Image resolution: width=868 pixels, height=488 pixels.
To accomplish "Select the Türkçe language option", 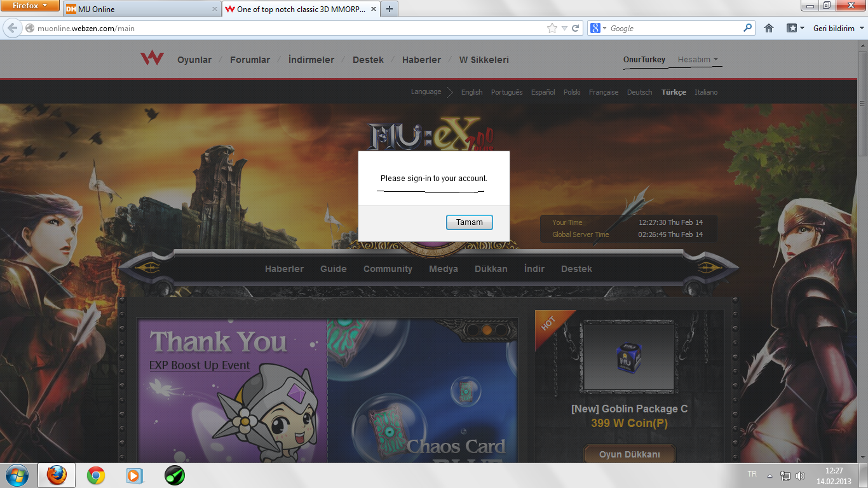I will [x=674, y=92].
